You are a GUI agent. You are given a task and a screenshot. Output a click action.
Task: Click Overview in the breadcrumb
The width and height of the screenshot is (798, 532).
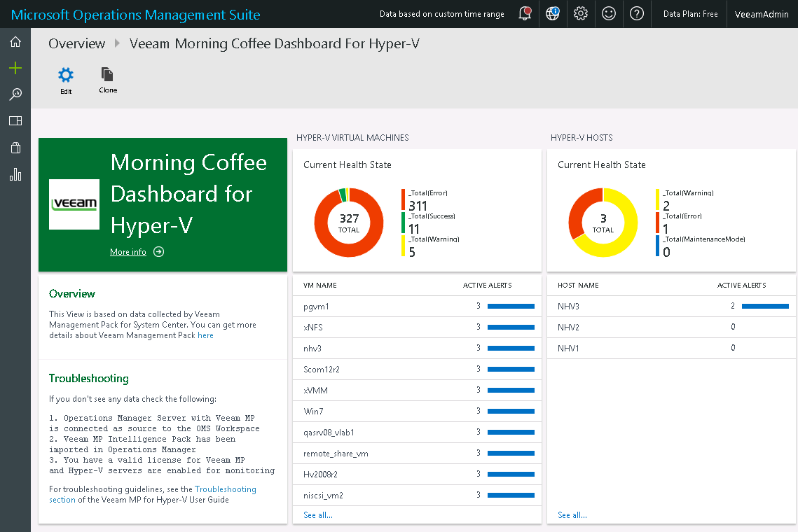point(77,43)
